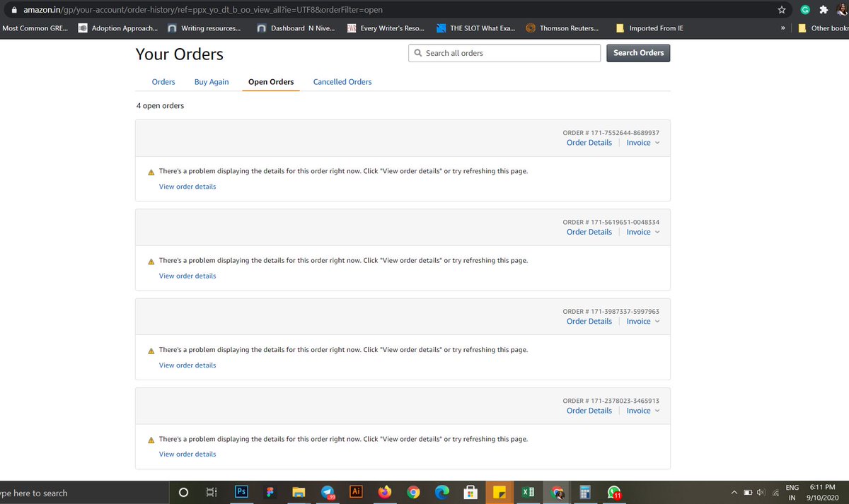
Task: Open Order Details for order 171-5619651-0048334
Action: [589, 232]
